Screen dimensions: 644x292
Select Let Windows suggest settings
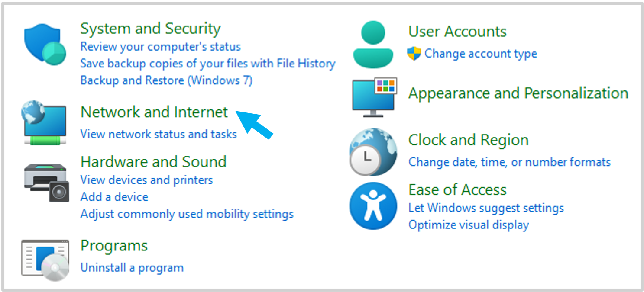pyautogui.click(x=486, y=208)
